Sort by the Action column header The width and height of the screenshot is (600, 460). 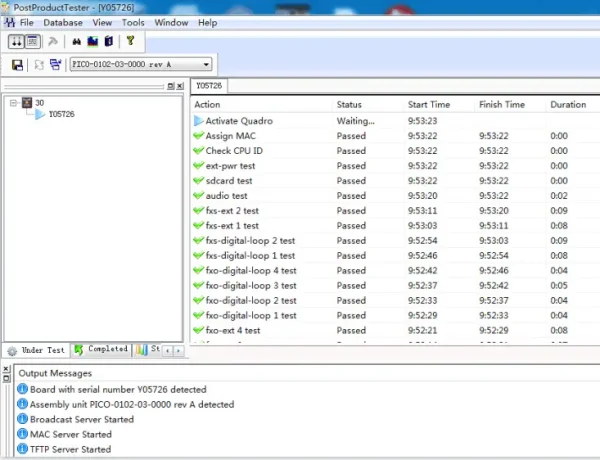207,104
